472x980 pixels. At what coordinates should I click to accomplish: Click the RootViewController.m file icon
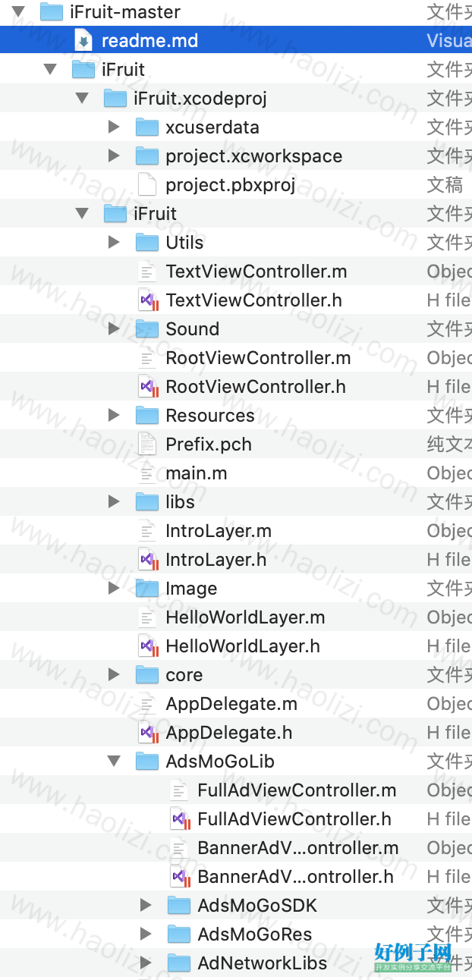tap(146, 358)
